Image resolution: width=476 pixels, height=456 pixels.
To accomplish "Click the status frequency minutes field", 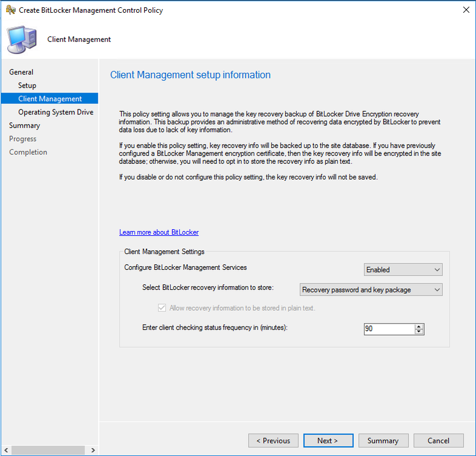I will pyautogui.click(x=389, y=329).
